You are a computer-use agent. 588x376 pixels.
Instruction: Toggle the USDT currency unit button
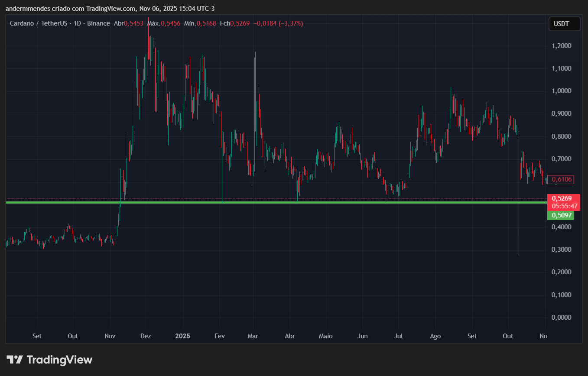(x=564, y=24)
